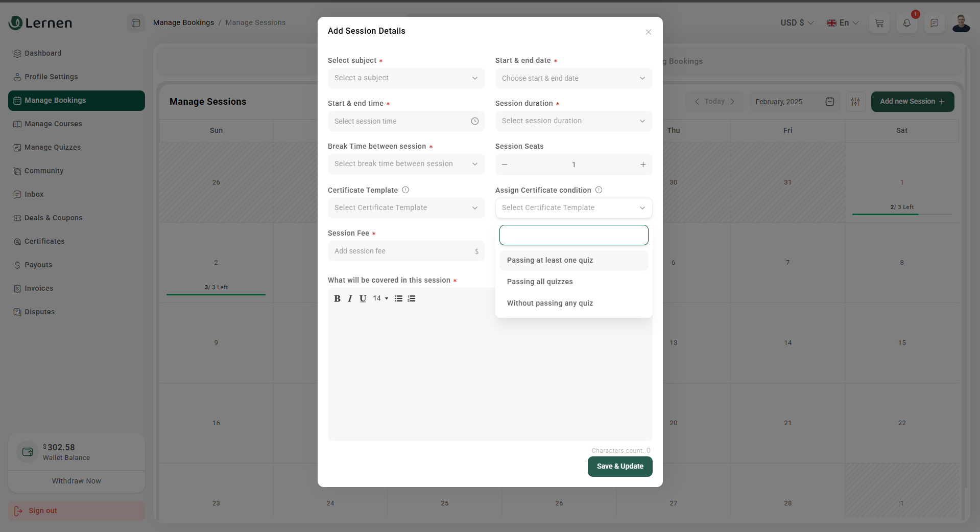Screen dimensions: 980x532
Task: Click the Bold formatting icon
Action: [337, 298]
